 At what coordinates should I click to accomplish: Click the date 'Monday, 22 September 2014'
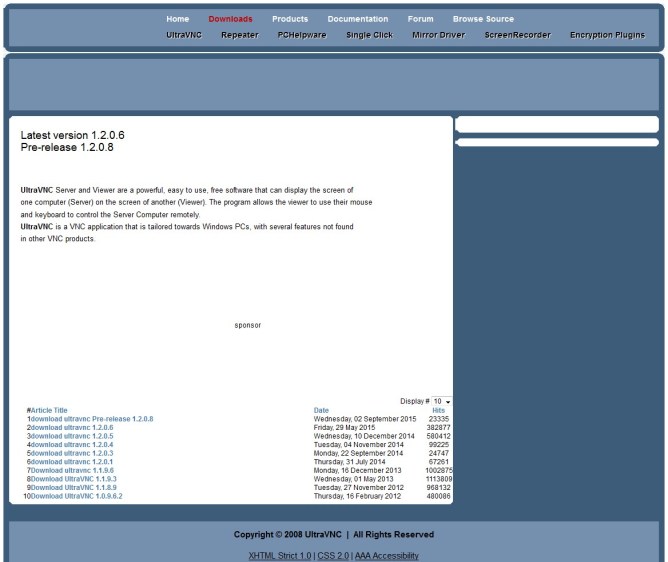pyautogui.click(x=358, y=453)
